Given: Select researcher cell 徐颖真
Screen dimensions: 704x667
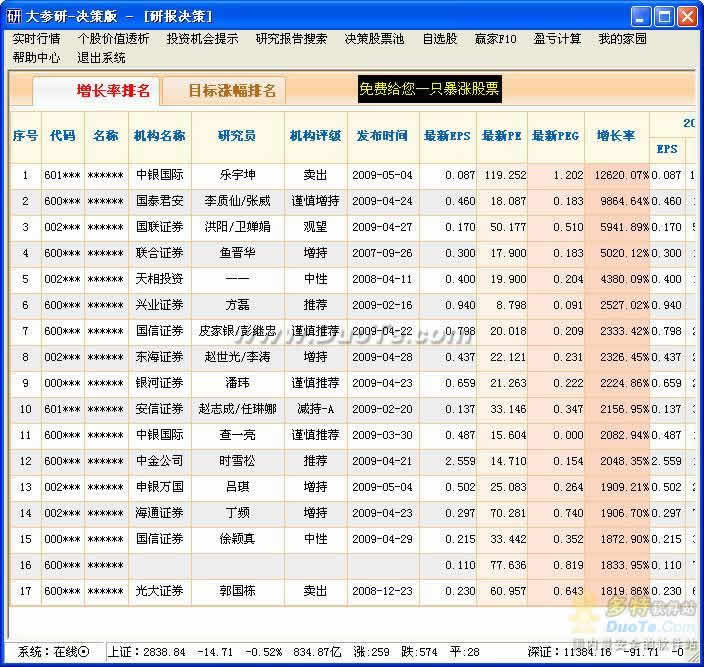Looking at the screenshot, I should click(x=238, y=540).
